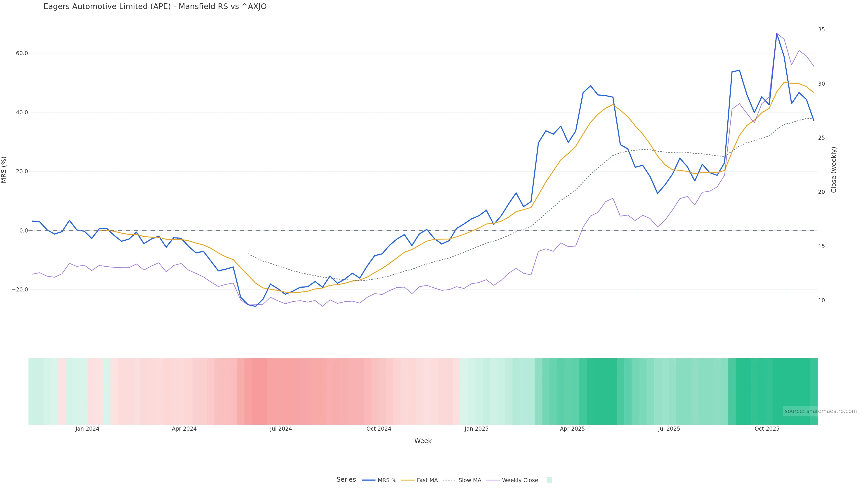Click the Jul 2024 axis label
Image resolution: width=868 pixels, height=488 pixels.
tap(281, 429)
